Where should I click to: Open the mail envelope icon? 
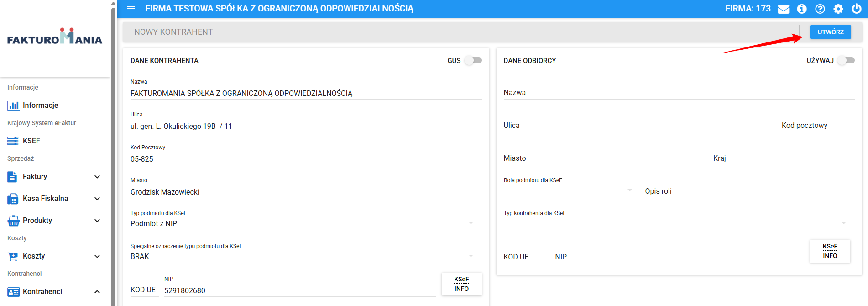pos(784,9)
